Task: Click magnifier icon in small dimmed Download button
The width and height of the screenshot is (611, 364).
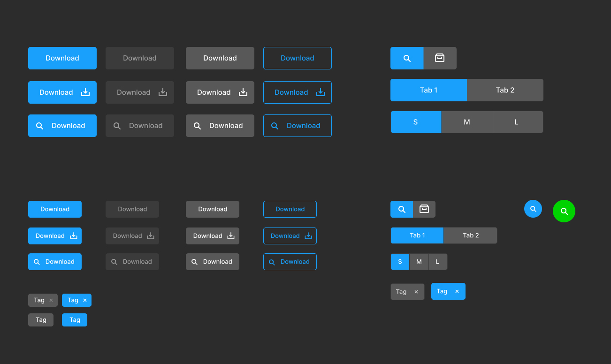Action: 114,262
